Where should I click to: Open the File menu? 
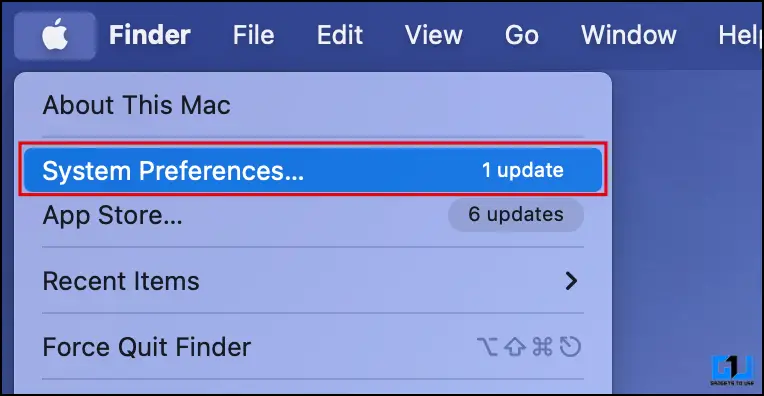tap(253, 35)
